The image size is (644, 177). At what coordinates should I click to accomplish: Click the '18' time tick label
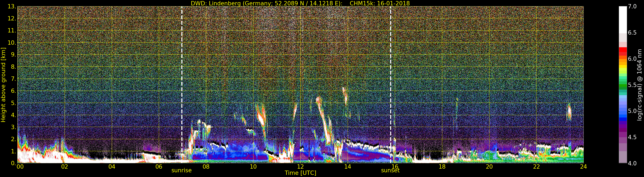click(442, 166)
